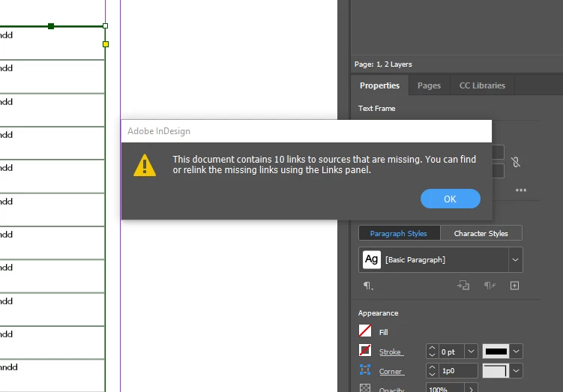The image size is (563, 392).
Task: Click the stroke weight stepper arrows
Action: (433, 352)
